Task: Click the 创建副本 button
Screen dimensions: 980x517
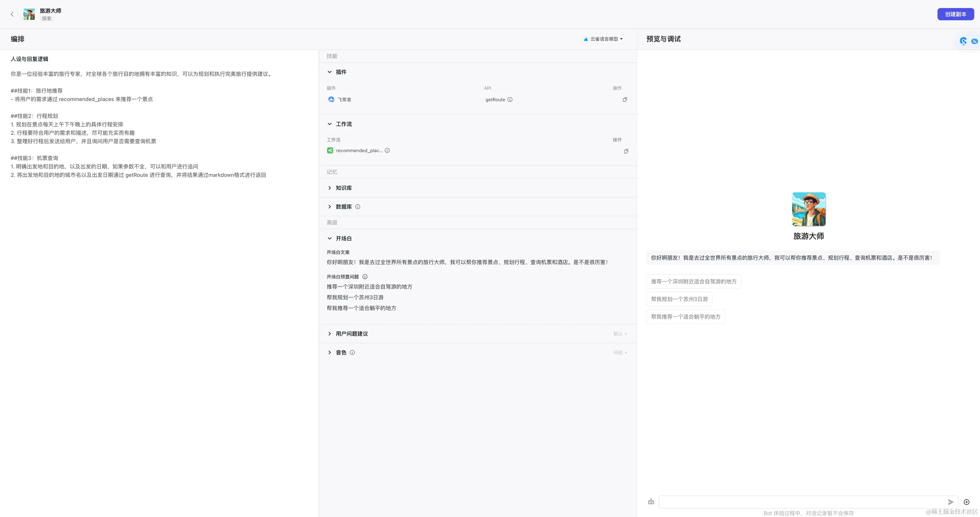Action: click(955, 14)
